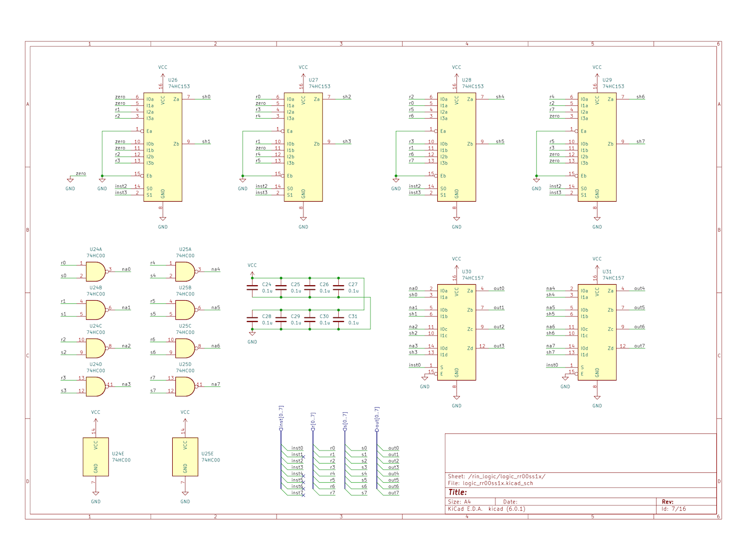747x560 pixels.
Task: Click the U25E power unit rectangle
Action: click(x=185, y=457)
